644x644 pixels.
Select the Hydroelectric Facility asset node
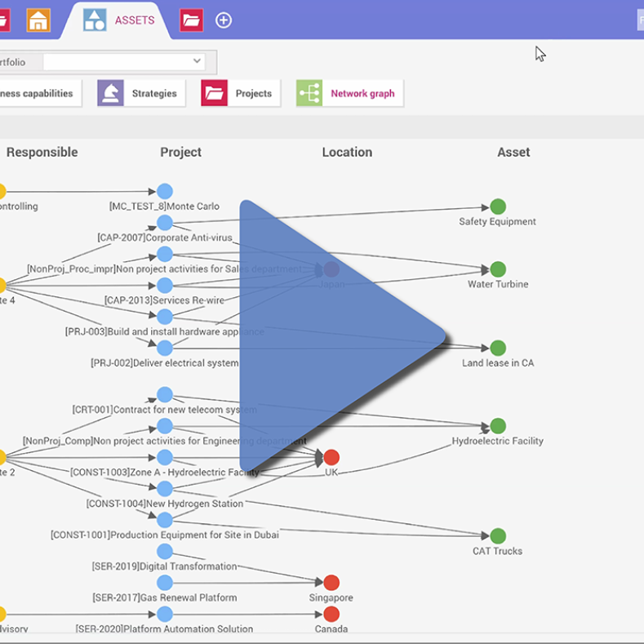coord(498,426)
